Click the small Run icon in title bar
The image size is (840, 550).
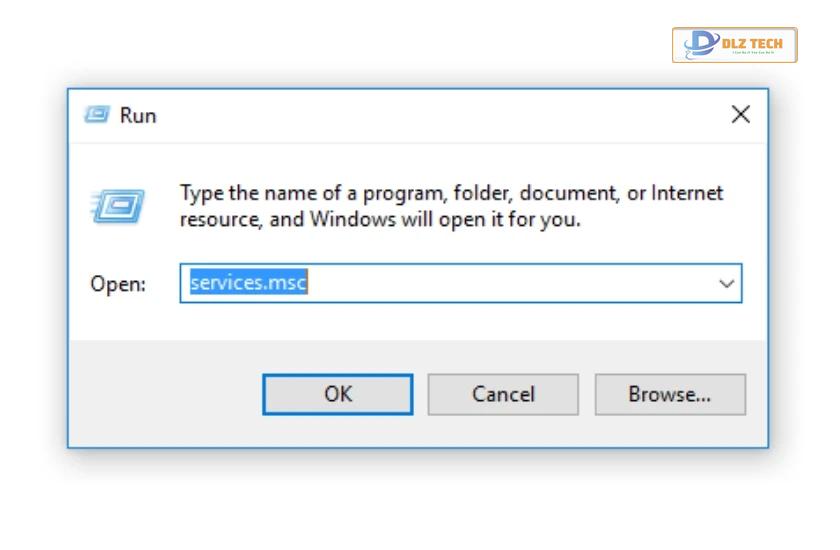click(x=97, y=114)
